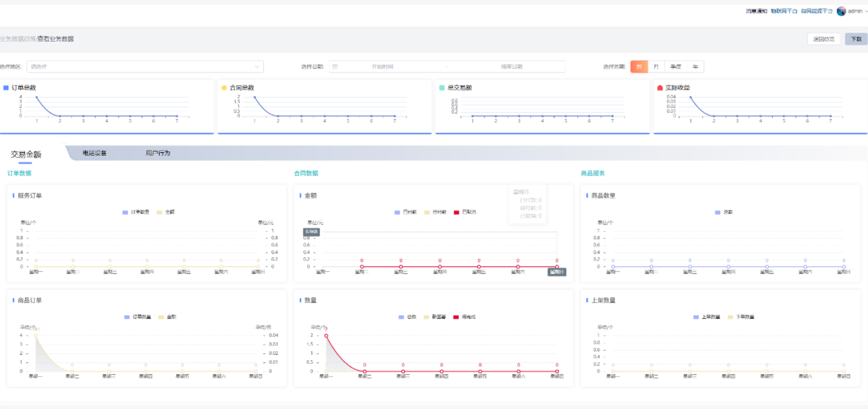Click the yellow 合同总数 card marker
The width and height of the screenshot is (868, 409).
(224, 88)
